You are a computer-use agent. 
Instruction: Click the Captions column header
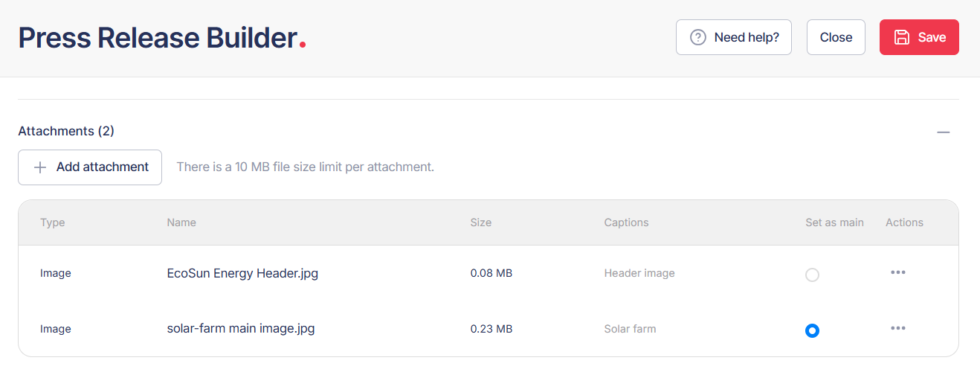pyautogui.click(x=626, y=222)
